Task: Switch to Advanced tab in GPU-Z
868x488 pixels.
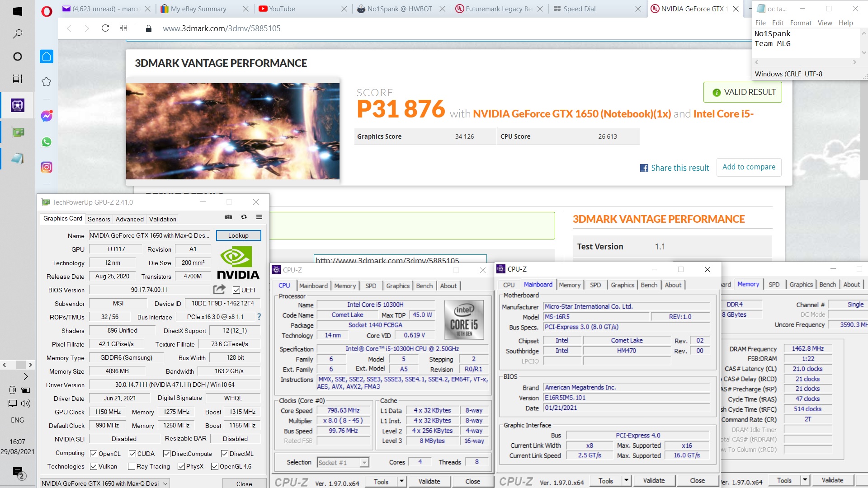Action: coord(130,219)
